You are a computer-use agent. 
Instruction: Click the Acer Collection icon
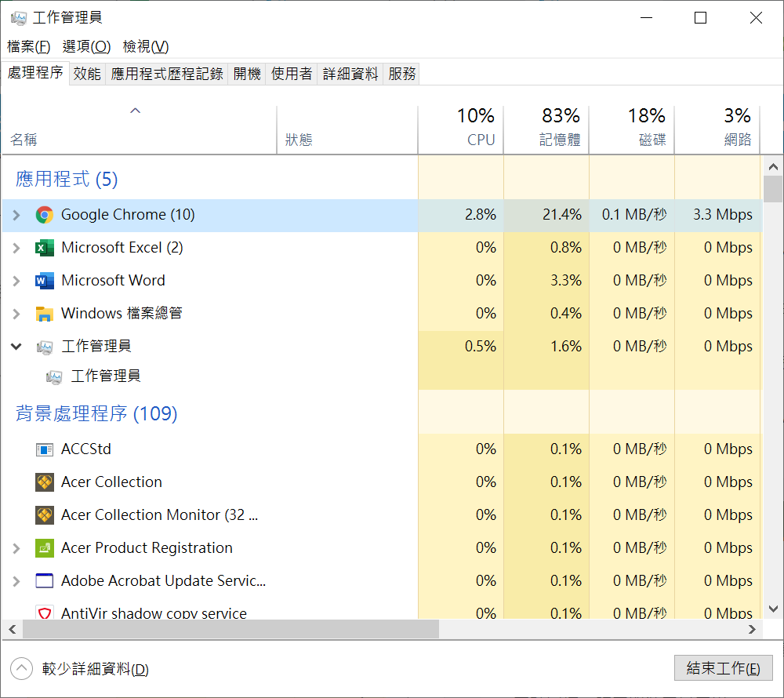(45, 482)
